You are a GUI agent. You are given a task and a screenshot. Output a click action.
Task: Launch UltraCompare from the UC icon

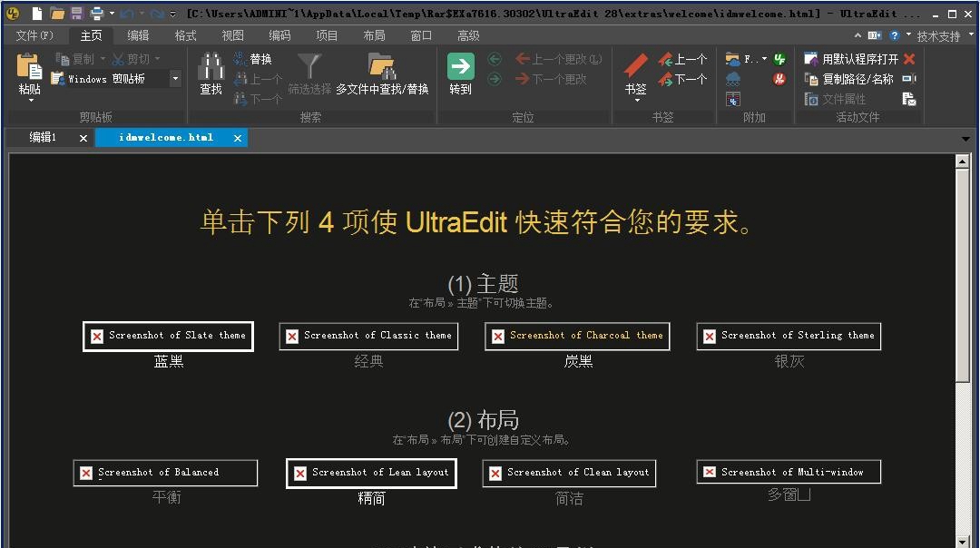click(x=732, y=99)
